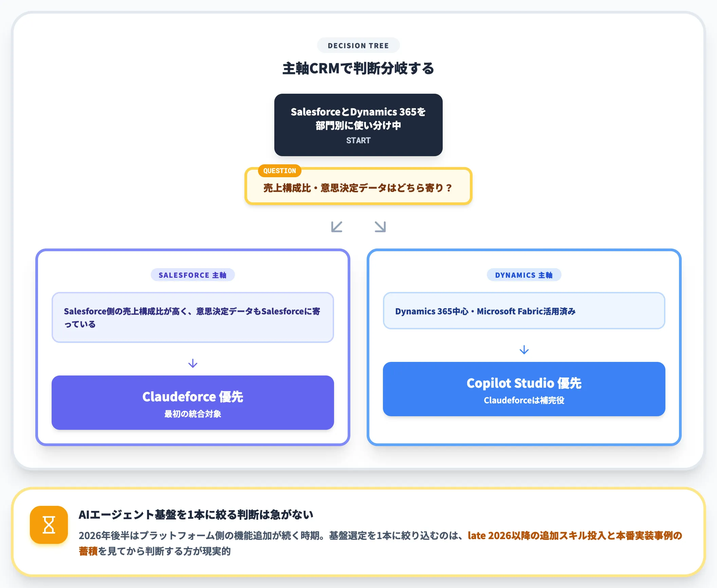Screen dimensions: 717x588
Task: Click the heading 主軸CRMで判断分岐する
Action: (358, 69)
